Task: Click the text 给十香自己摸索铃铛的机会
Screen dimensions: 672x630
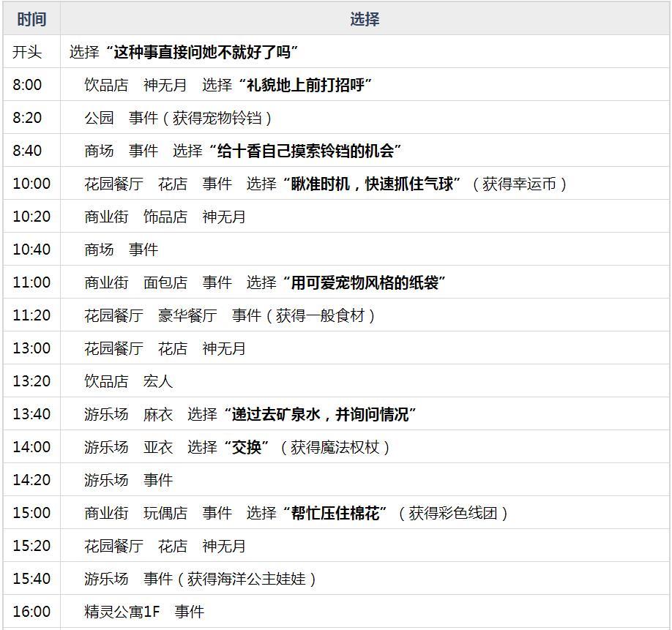Action: click(x=305, y=151)
